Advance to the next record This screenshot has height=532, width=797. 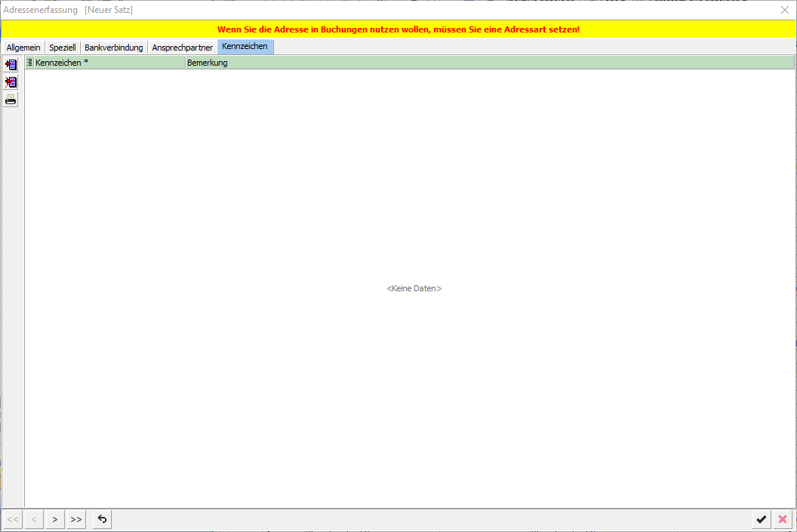pyautogui.click(x=55, y=519)
